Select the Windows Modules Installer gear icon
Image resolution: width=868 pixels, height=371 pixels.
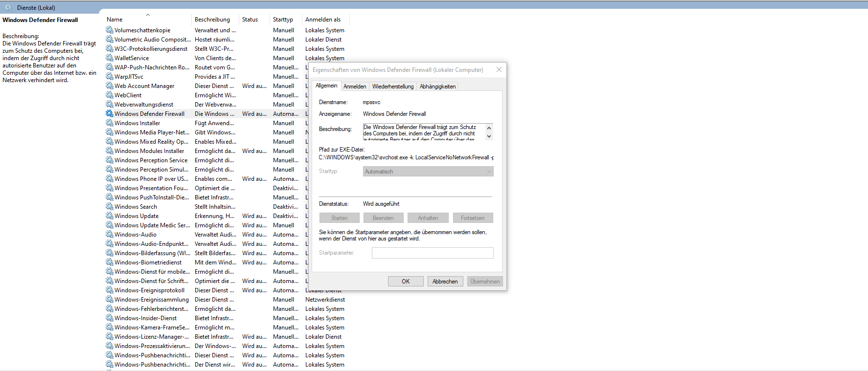(x=110, y=151)
